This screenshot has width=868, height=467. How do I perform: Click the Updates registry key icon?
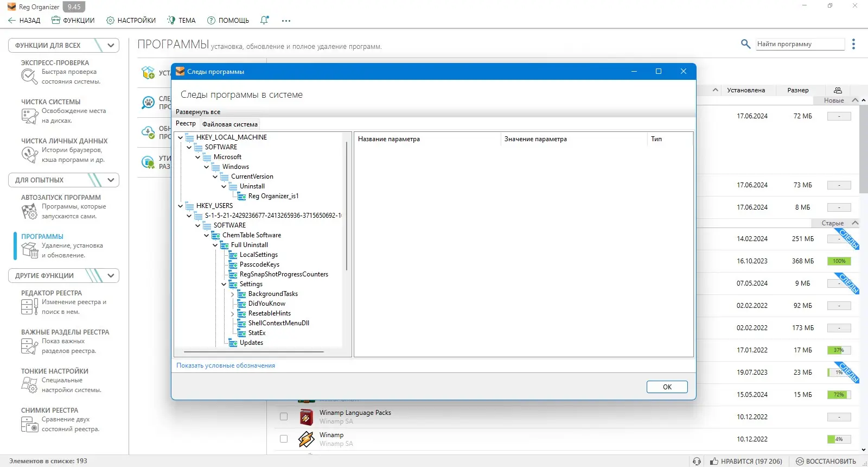(x=233, y=343)
